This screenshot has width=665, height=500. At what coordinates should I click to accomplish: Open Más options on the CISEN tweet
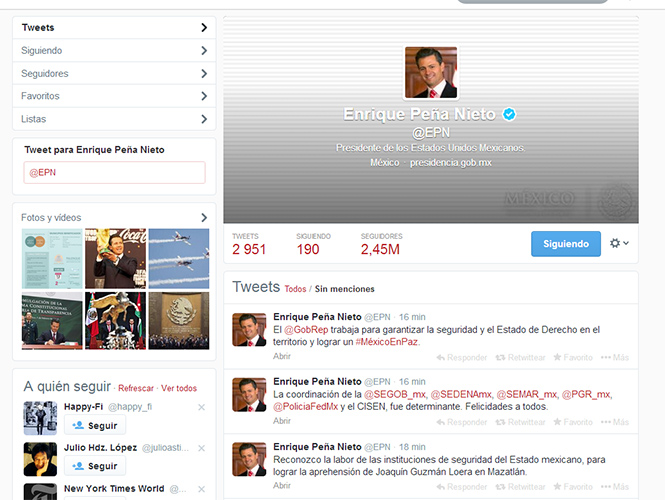[x=615, y=422]
